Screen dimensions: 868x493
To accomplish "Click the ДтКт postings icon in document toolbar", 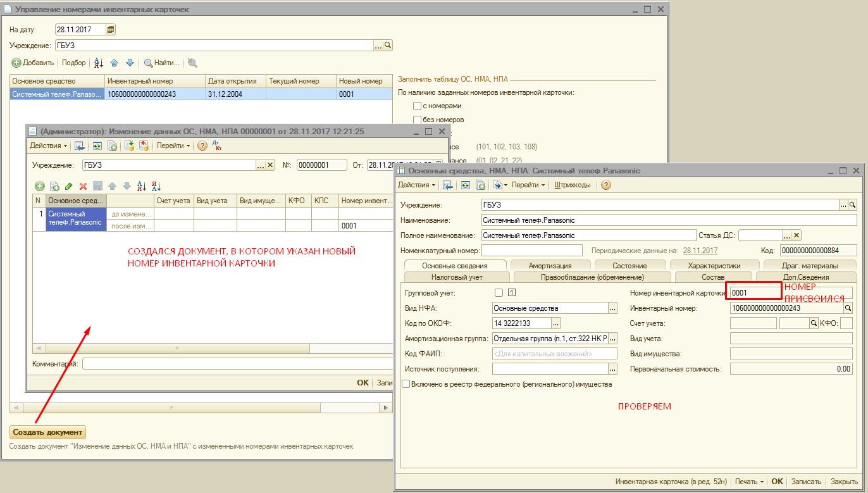I will pos(217,145).
